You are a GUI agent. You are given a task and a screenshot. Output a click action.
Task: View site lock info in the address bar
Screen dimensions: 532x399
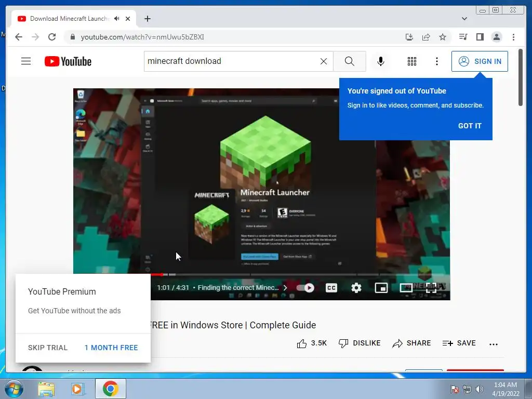pos(72,37)
